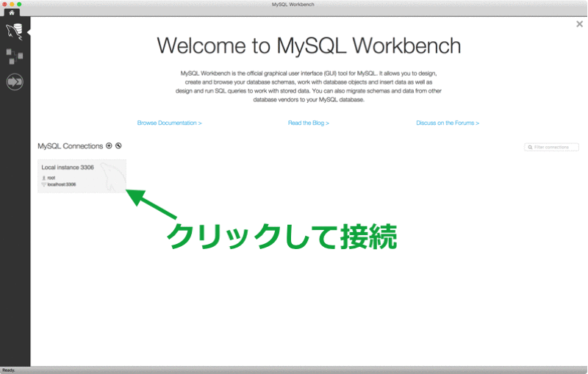Select the MySQL connections dolphin sidebar icon

click(x=14, y=32)
